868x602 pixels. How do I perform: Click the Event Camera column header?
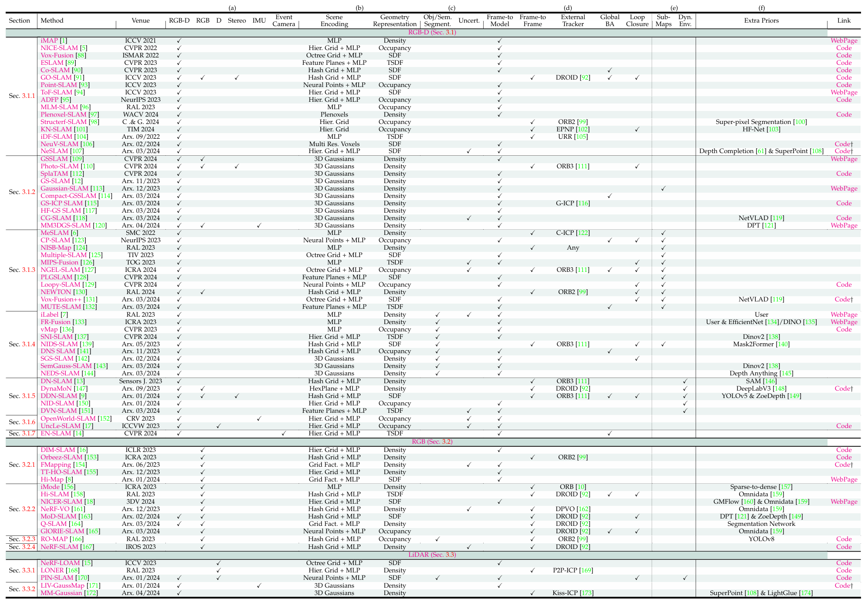pyautogui.click(x=284, y=20)
